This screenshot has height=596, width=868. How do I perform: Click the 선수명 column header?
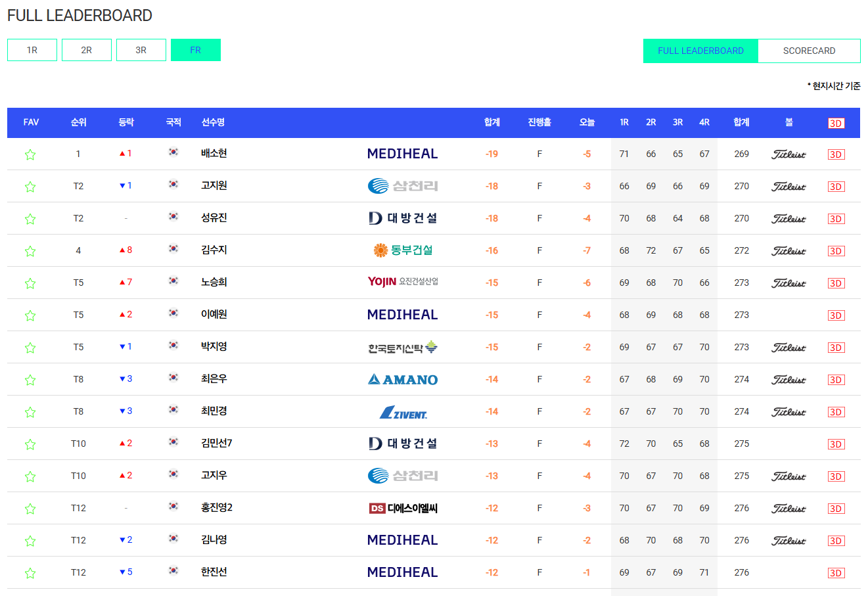213,122
